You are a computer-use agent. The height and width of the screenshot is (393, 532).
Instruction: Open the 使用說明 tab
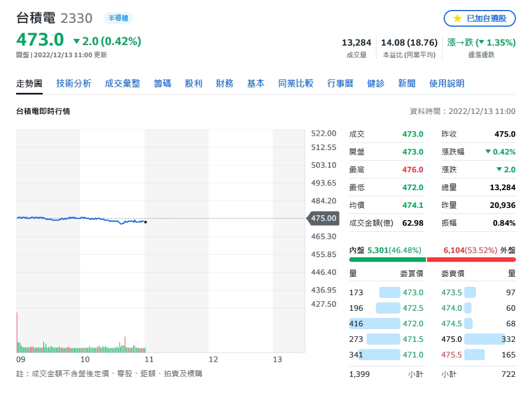coord(446,83)
